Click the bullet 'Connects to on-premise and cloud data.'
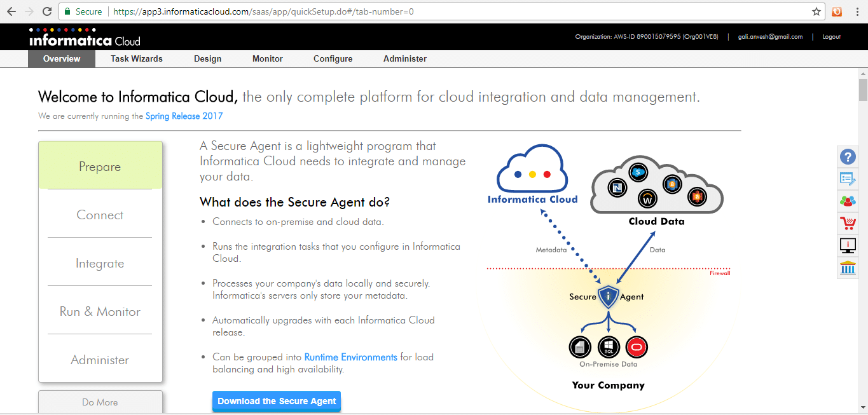This screenshot has width=868, height=415. 298,222
